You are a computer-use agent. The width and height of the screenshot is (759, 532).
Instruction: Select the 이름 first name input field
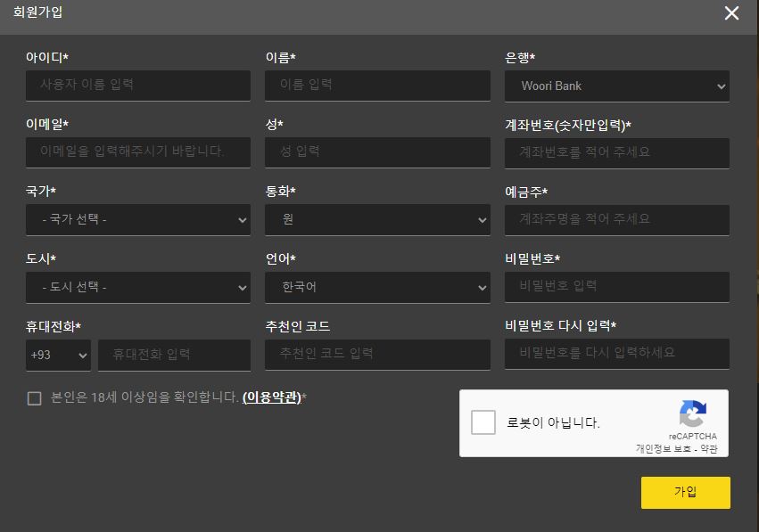pyautogui.click(x=377, y=86)
